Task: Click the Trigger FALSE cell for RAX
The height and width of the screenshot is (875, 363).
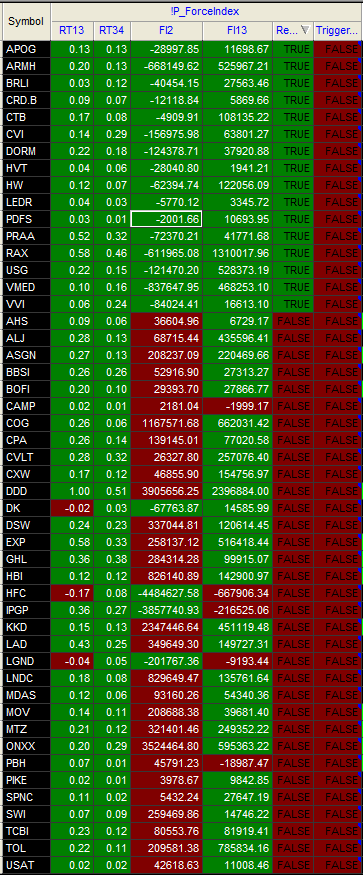Action: pyautogui.click(x=336, y=253)
